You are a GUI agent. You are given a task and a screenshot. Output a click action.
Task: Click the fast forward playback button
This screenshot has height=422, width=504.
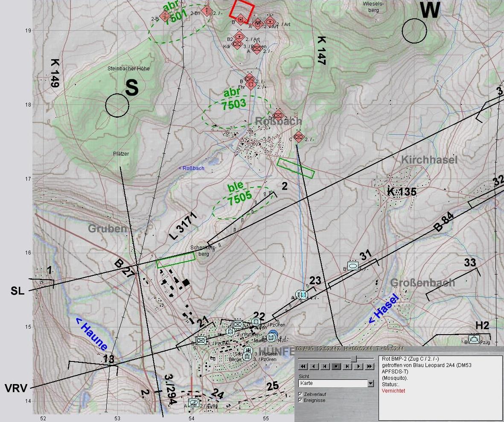tap(370, 366)
